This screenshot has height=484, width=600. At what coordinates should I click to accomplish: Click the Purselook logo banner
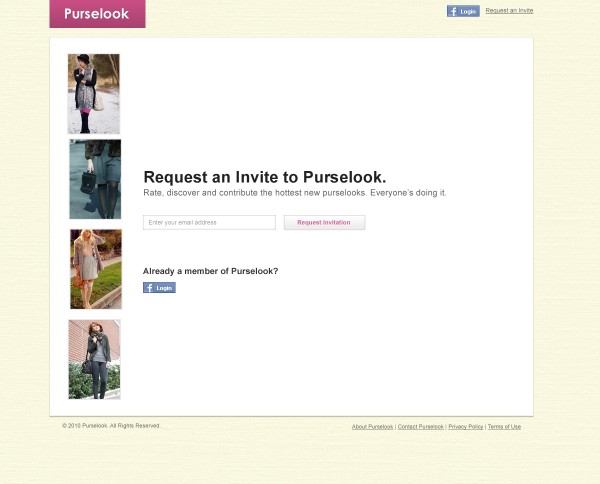[97, 14]
